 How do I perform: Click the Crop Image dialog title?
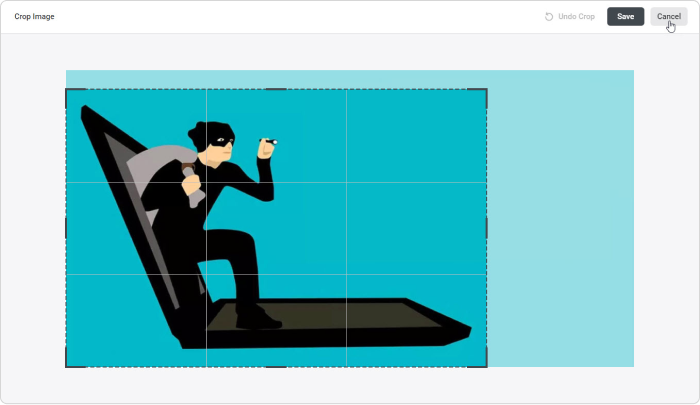point(34,17)
